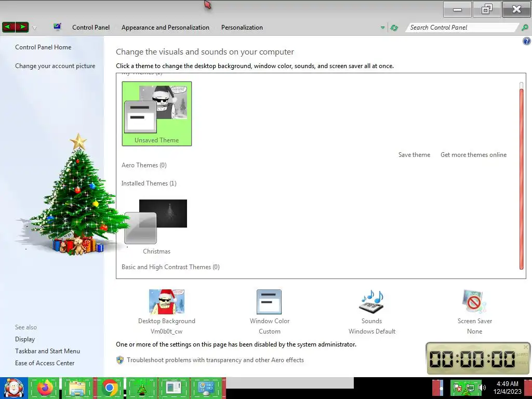Open the volume speaker tray icon
532x399 pixels.
[482, 388]
